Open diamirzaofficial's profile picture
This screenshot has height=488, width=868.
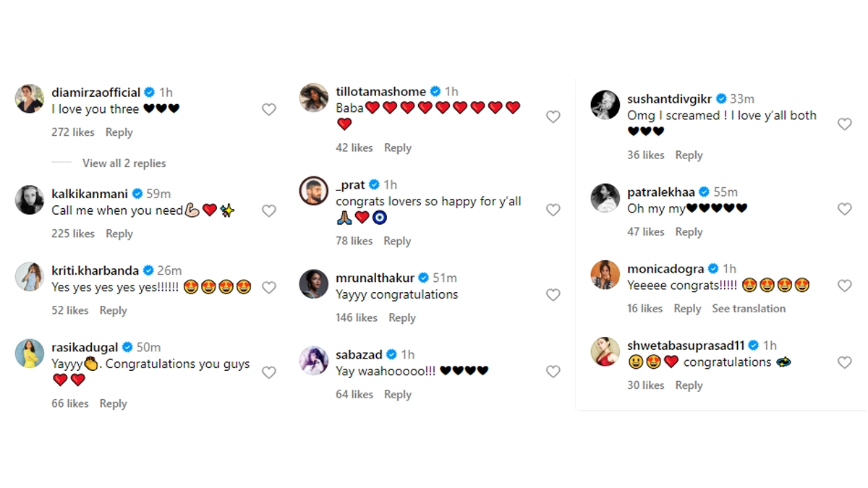(x=30, y=99)
